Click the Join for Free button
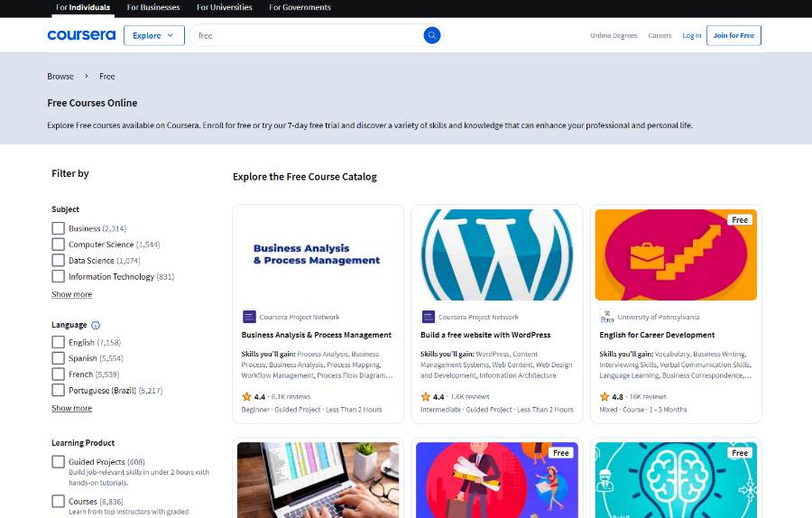The height and width of the screenshot is (518, 812). [x=734, y=36]
